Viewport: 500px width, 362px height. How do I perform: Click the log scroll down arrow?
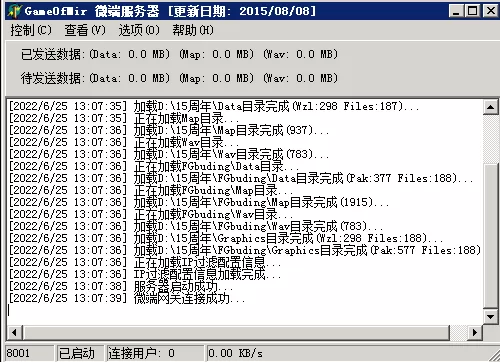click(x=490, y=316)
